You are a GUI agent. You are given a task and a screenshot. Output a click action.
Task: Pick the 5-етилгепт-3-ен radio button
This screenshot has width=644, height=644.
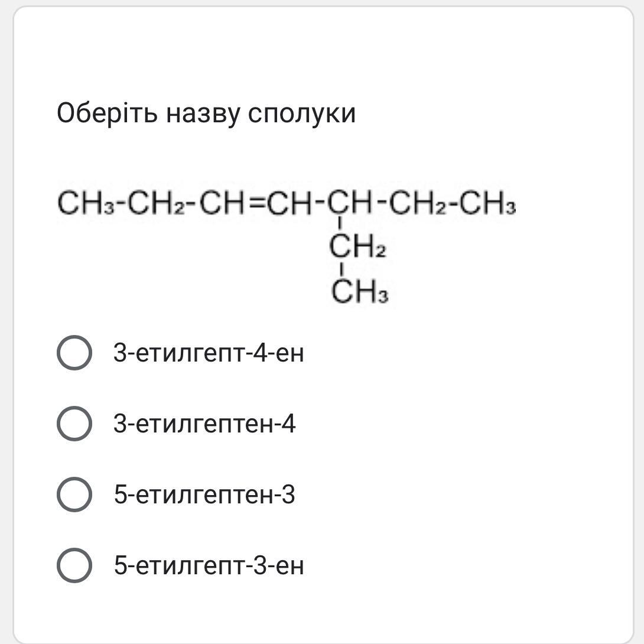[74, 565]
